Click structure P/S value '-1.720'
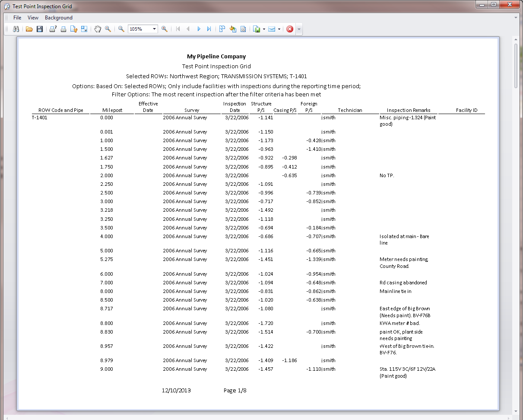This screenshot has height=420, width=523. point(266,323)
